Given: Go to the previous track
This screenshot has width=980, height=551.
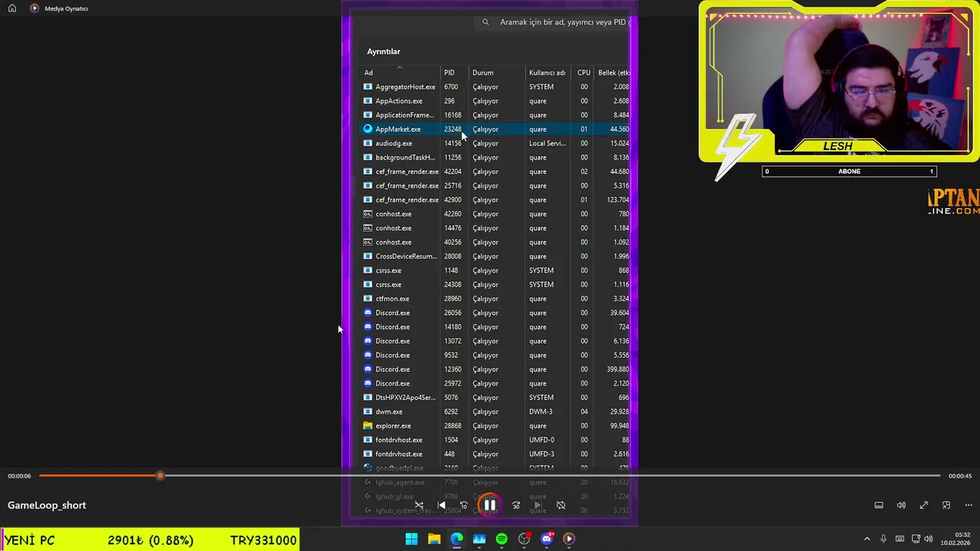Looking at the screenshot, I should pyautogui.click(x=441, y=505).
